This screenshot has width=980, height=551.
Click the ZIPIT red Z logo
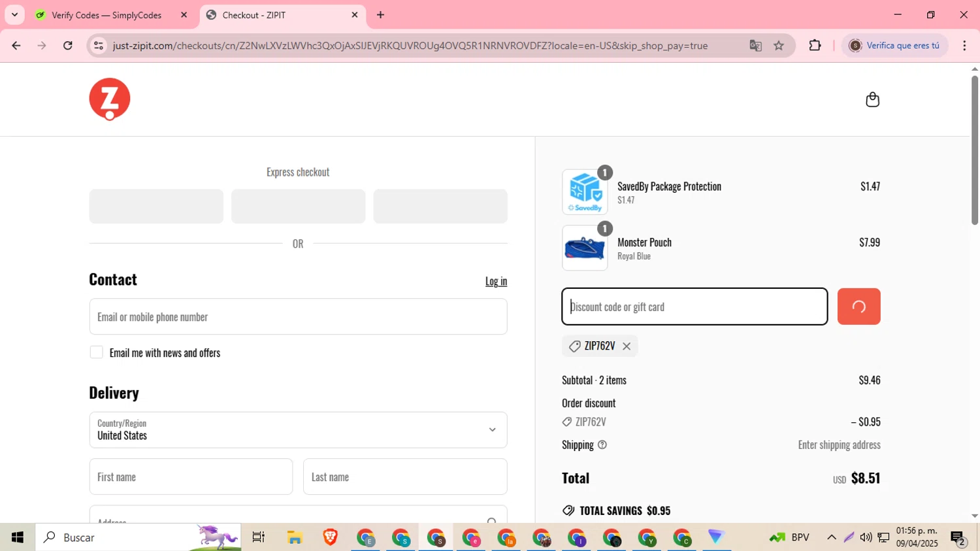110,99
